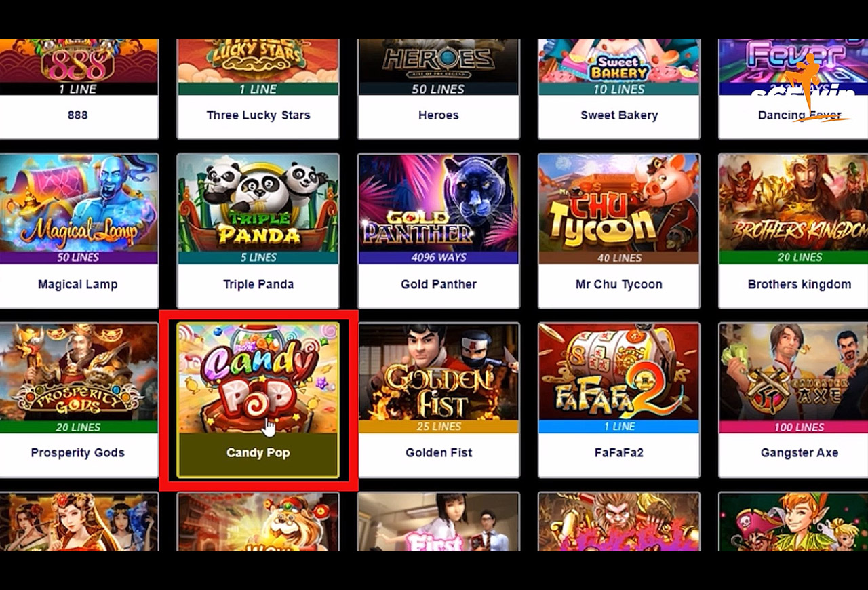The image size is (868, 590).
Task: Open the Candy Pop game tile
Action: click(258, 400)
